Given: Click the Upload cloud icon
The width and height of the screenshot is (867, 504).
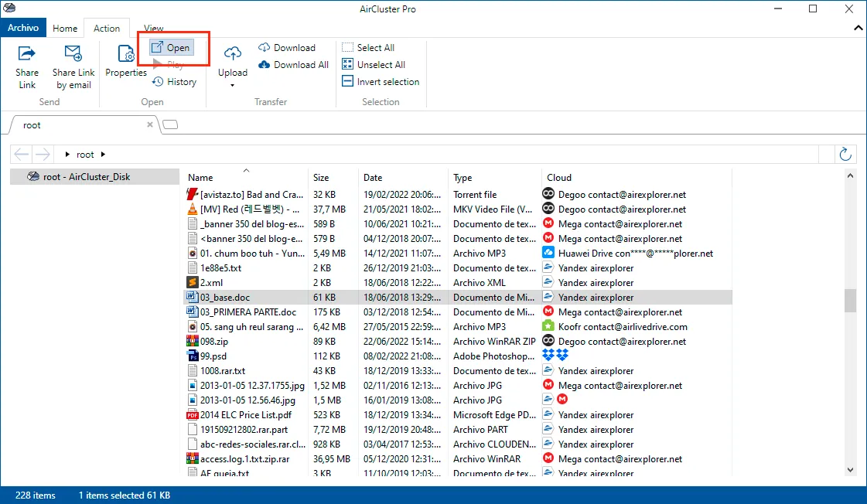Looking at the screenshot, I should pos(232,53).
